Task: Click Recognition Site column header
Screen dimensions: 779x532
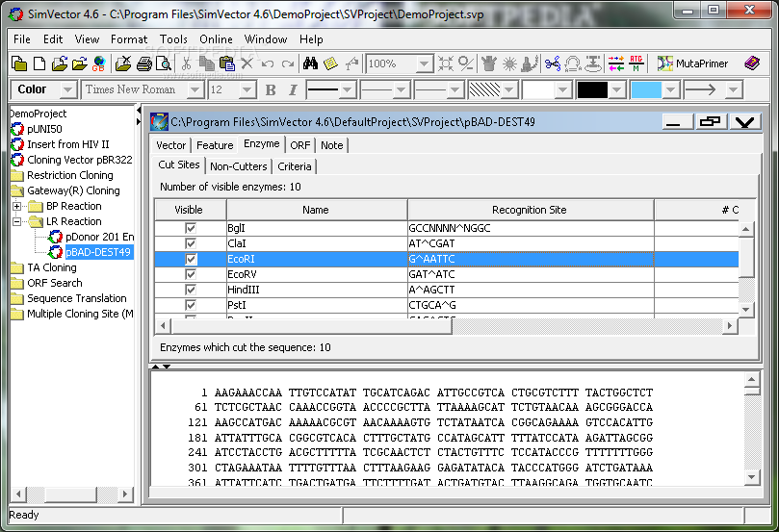Action: 531,210
